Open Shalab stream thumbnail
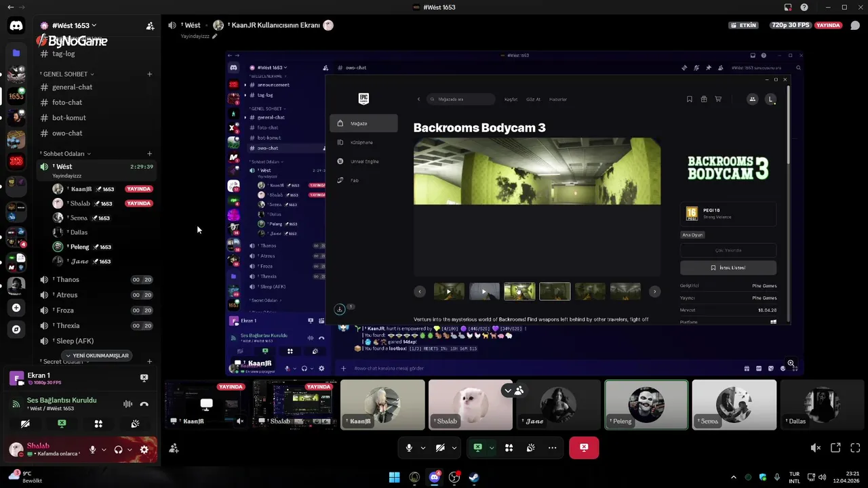The image size is (868, 488). click(x=294, y=405)
